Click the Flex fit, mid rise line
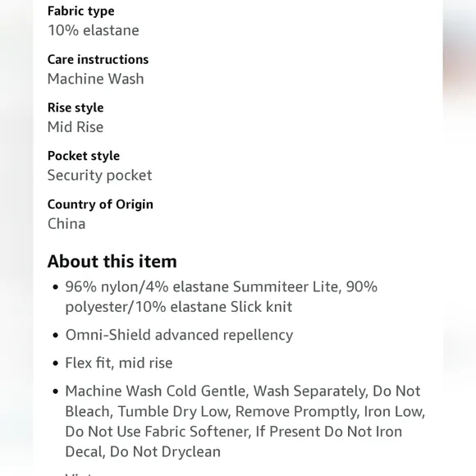476x476 pixels. (x=119, y=363)
